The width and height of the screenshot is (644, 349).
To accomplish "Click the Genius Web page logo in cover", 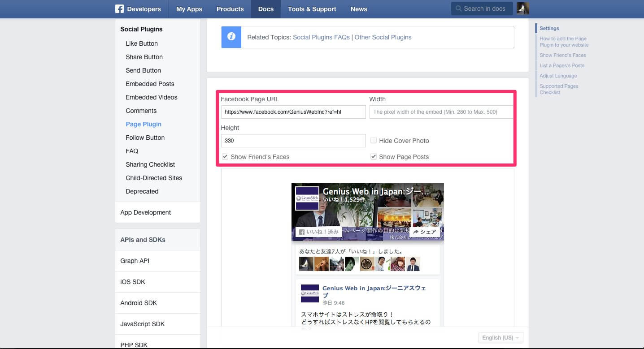I will [307, 198].
